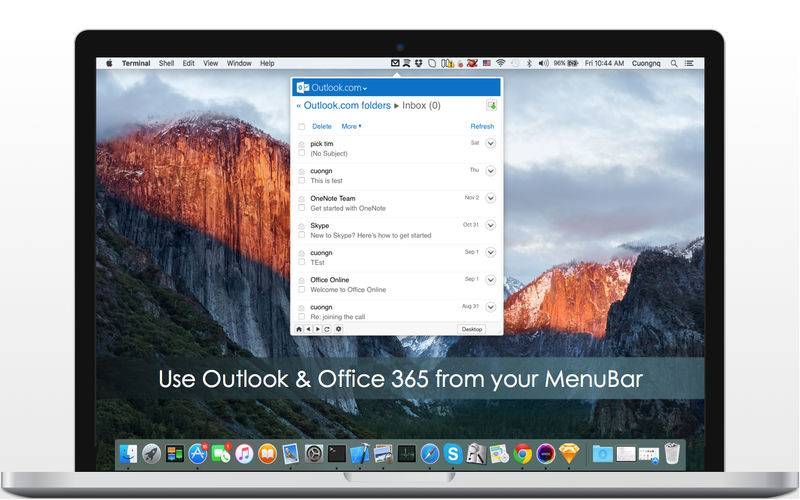Open Trash in the Dock

(672, 454)
